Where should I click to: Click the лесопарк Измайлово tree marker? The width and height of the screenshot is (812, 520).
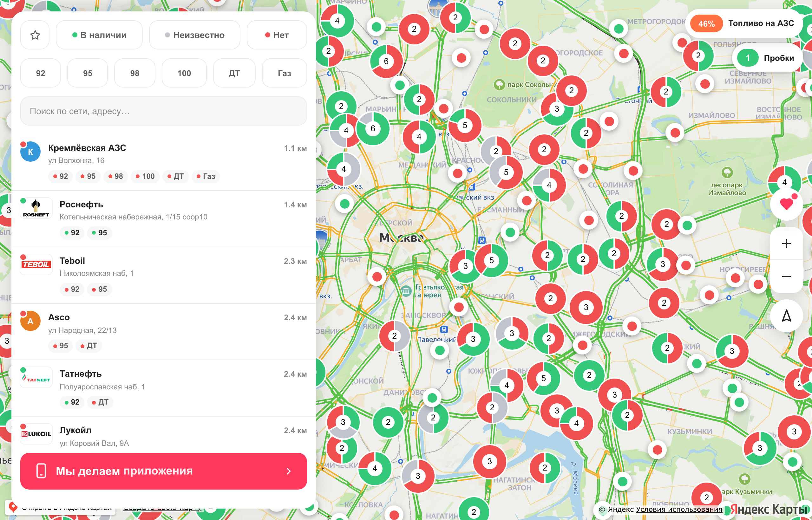coord(727,172)
